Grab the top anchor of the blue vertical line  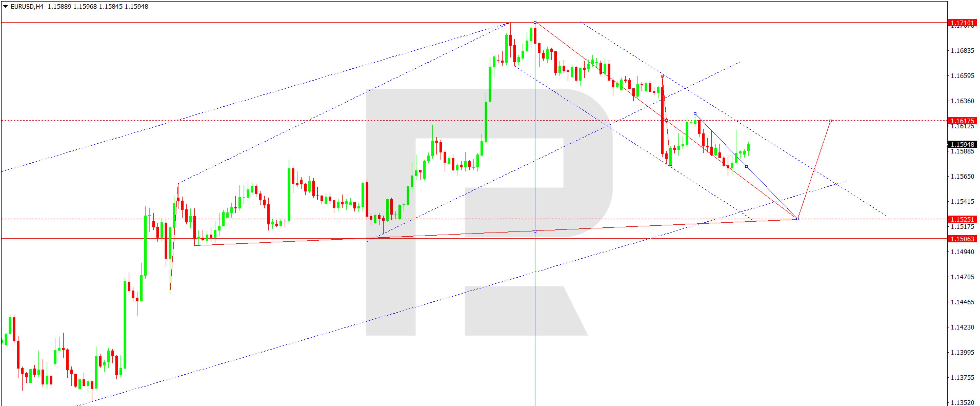(x=535, y=23)
